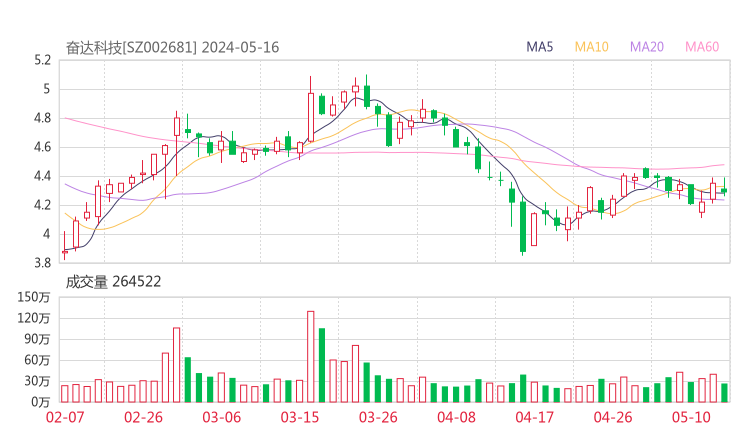Click the 04-17 date axis label
The image size is (740, 440).
(x=534, y=417)
